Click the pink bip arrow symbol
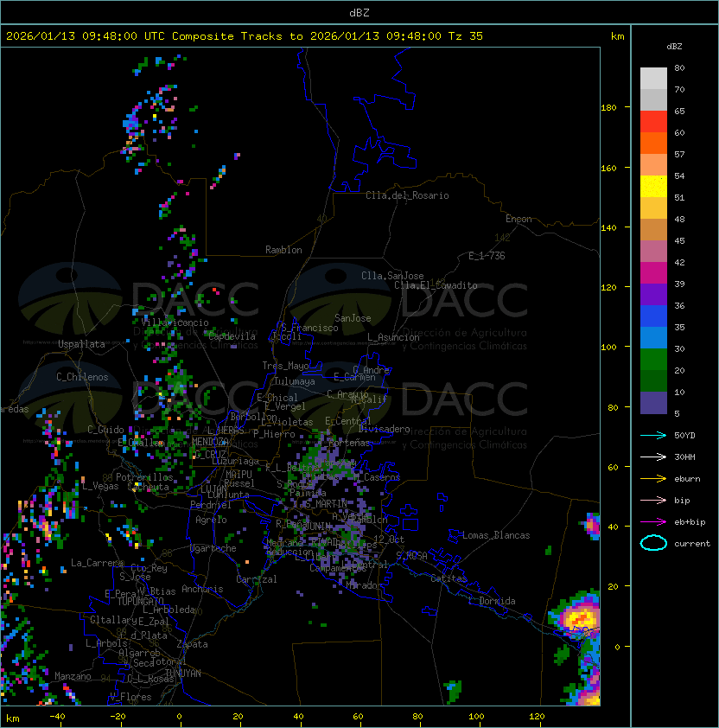 pos(653,500)
